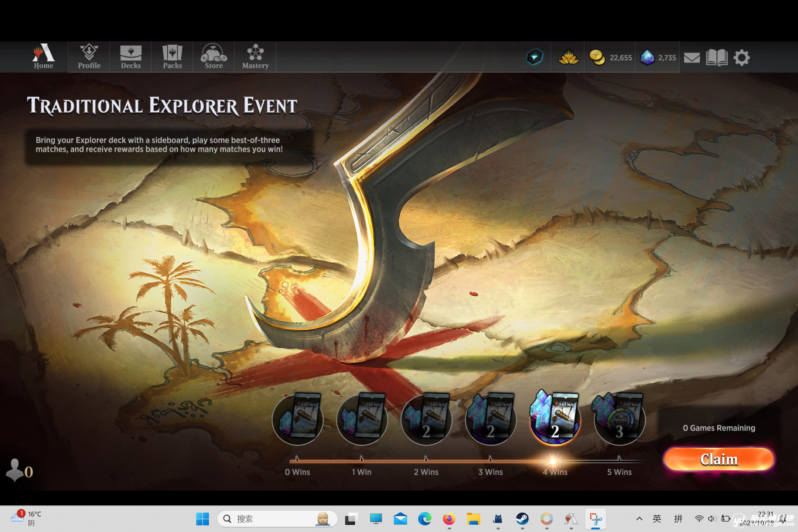
Task: Select the 5 Wins reward icon
Action: click(619, 419)
